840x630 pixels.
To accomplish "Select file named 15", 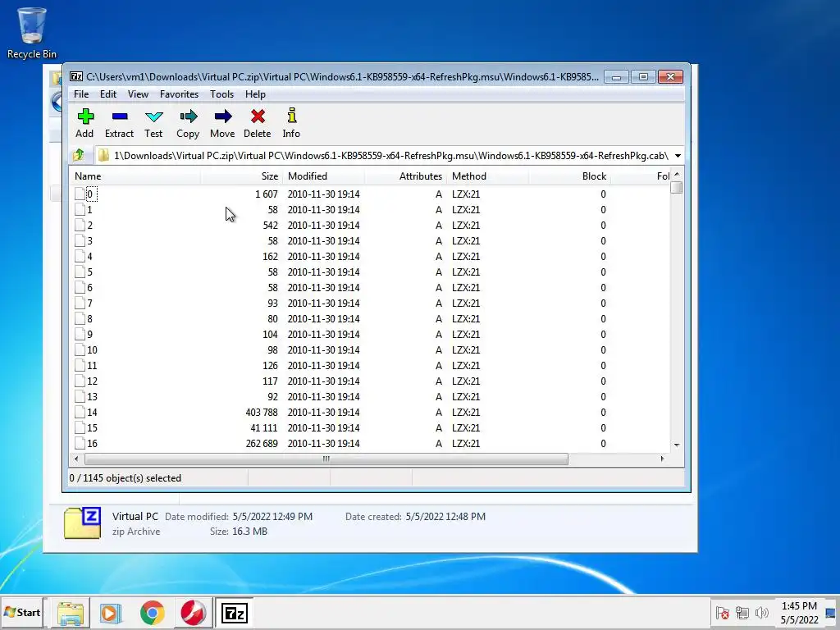I will pos(92,427).
